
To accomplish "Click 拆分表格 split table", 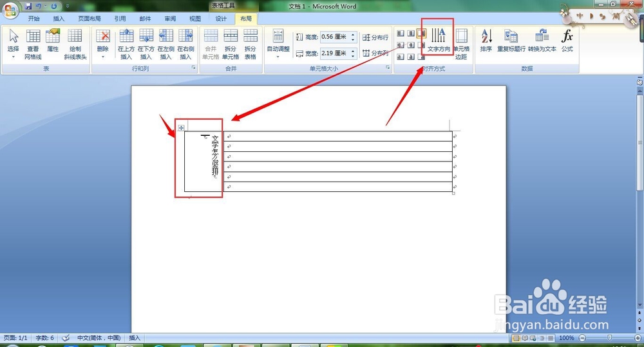I will tap(250, 44).
